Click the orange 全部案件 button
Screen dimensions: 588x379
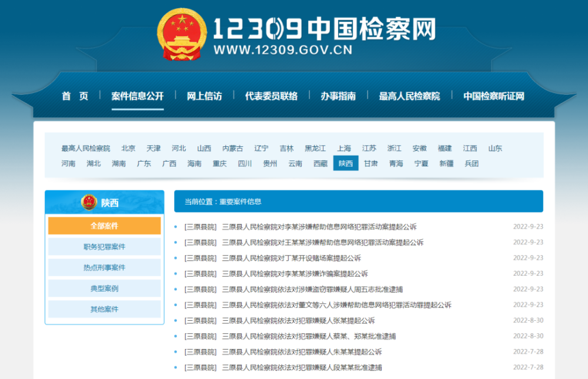104,226
